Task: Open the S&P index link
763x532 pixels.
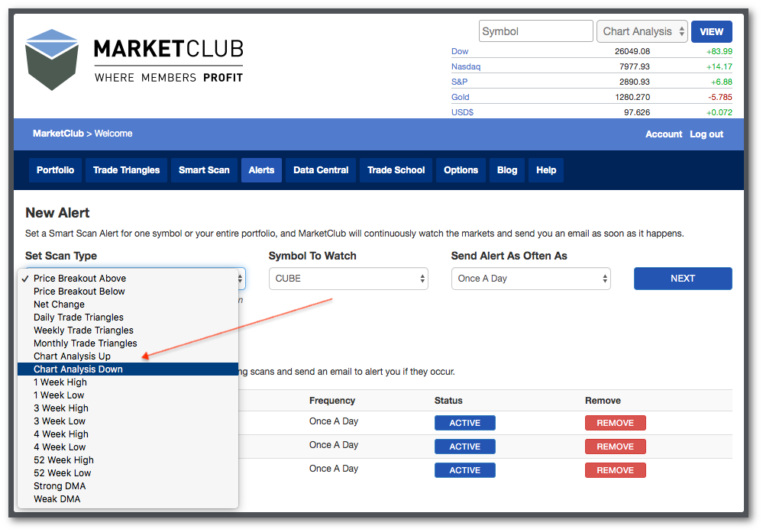Action: [459, 82]
